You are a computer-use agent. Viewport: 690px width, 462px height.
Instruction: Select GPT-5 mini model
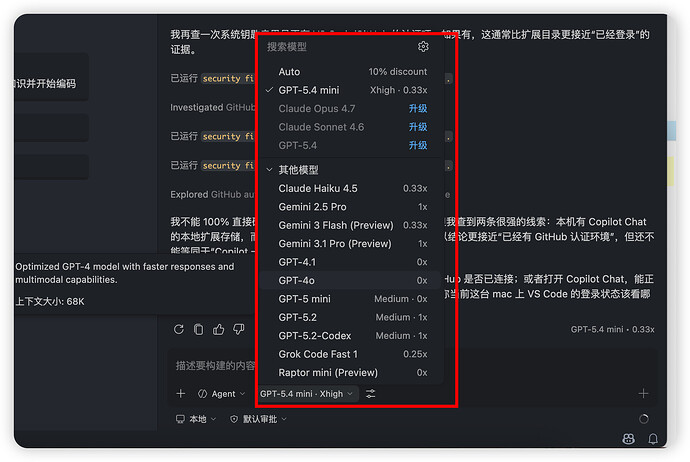pos(351,299)
